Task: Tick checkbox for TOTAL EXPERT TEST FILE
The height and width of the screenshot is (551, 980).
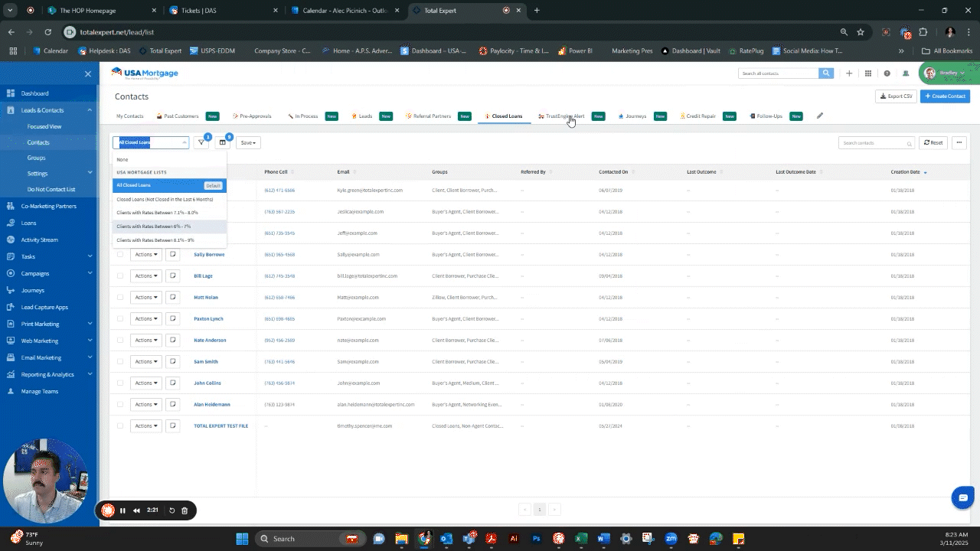Action: tap(120, 425)
